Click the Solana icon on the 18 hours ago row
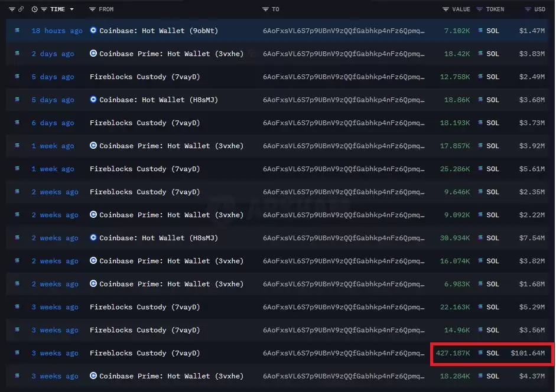Image resolution: width=556 pixels, height=392 pixels. (x=17, y=31)
